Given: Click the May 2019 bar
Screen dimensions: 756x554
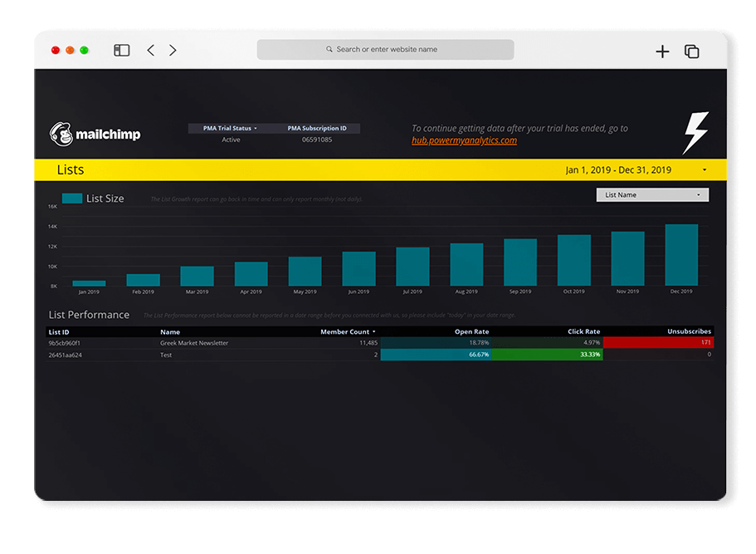Looking at the screenshot, I should (x=305, y=272).
